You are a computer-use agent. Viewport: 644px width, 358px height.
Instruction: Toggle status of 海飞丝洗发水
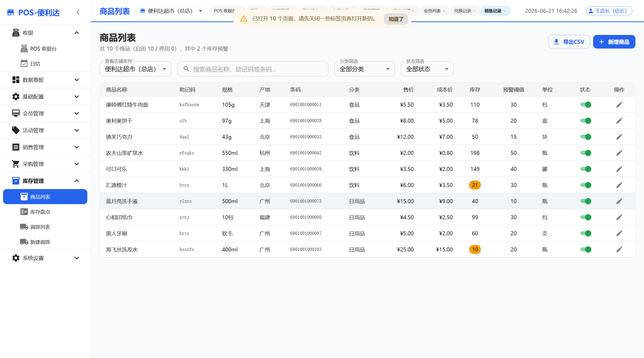pos(586,249)
